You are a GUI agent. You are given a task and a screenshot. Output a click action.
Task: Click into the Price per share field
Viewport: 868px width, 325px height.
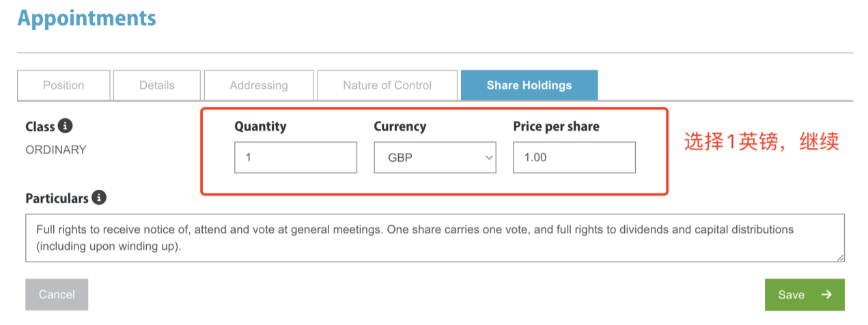click(574, 157)
